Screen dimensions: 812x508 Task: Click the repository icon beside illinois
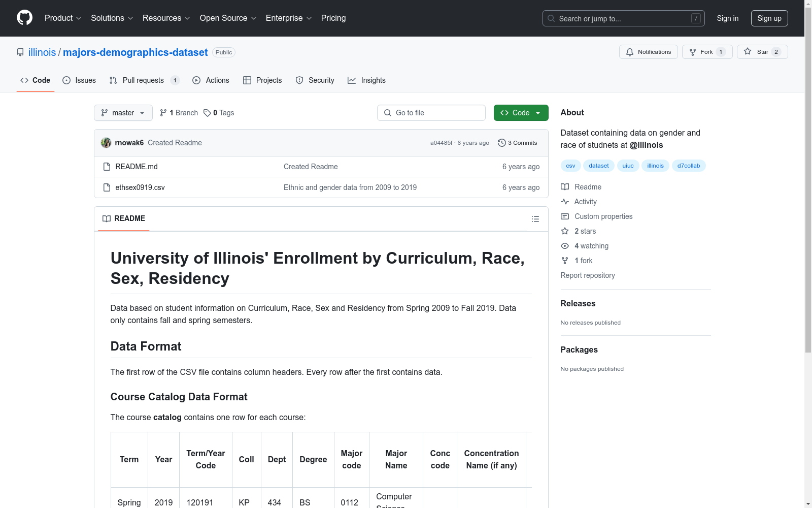20,52
